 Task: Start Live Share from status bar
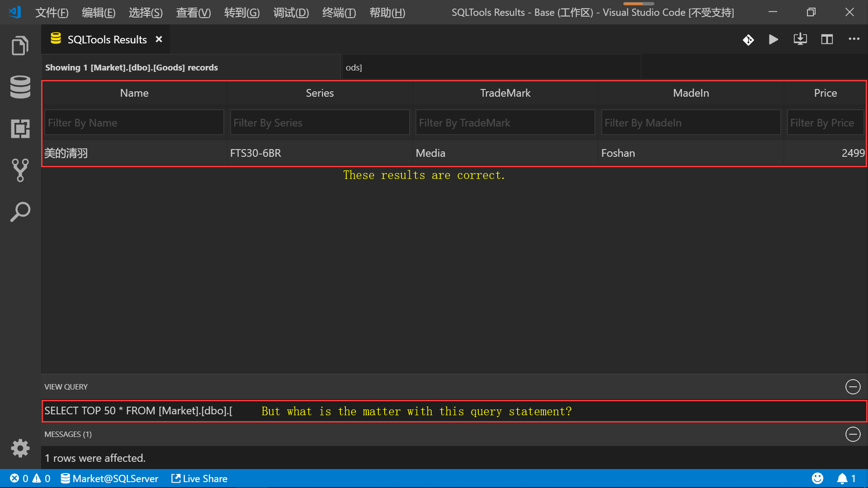(x=199, y=479)
